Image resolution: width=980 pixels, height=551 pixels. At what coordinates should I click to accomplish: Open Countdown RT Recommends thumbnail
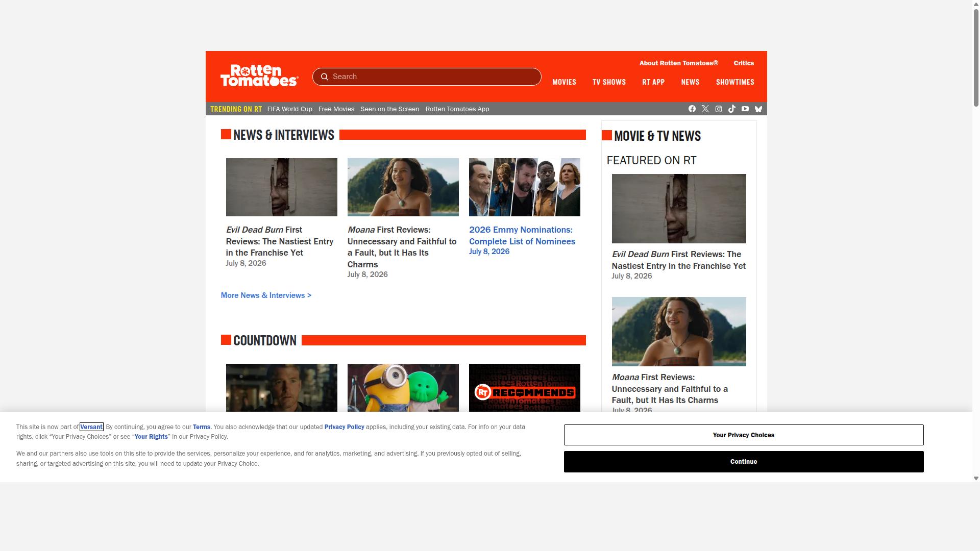(x=525, y=388)
